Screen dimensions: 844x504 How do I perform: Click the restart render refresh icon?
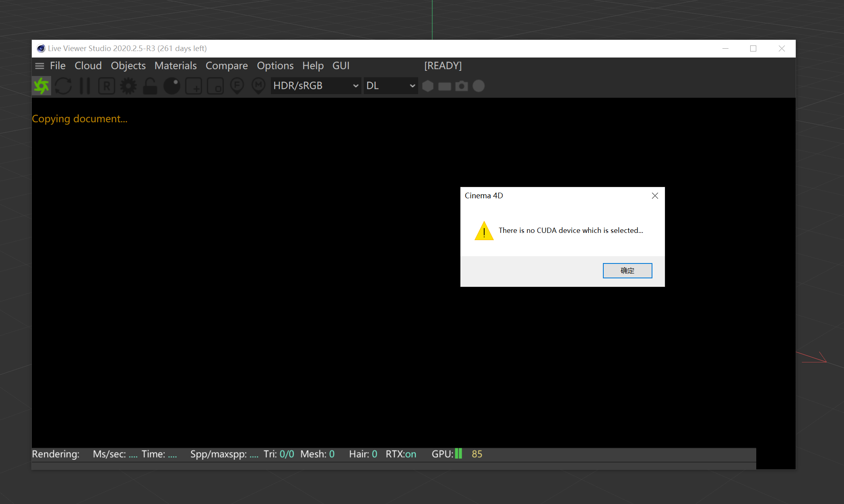coord(63,86)
